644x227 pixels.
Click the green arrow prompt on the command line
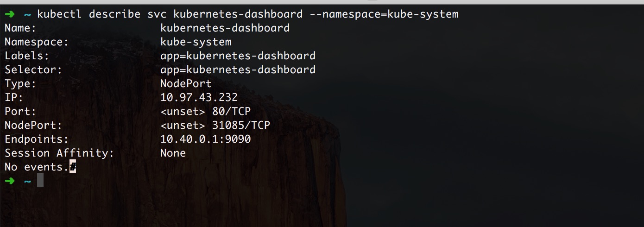[x=10, y=14]
